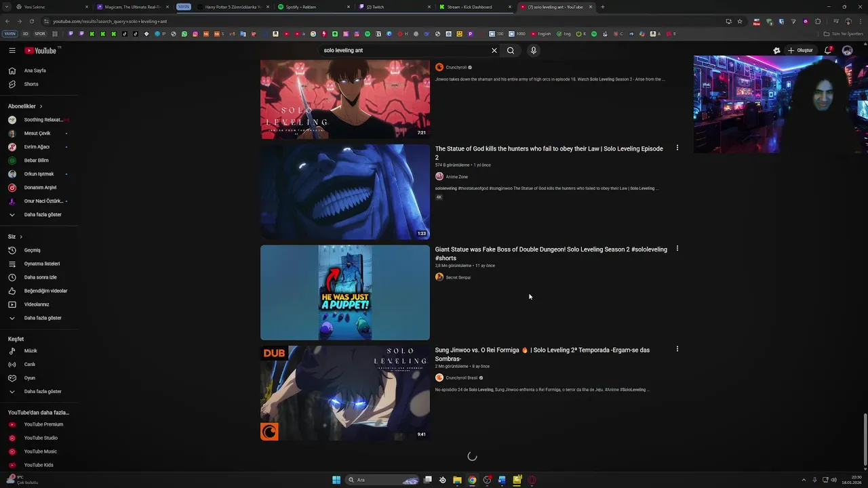Open File Explorer in taskbar
Viewport: 868px width, 488px height.
457,480
